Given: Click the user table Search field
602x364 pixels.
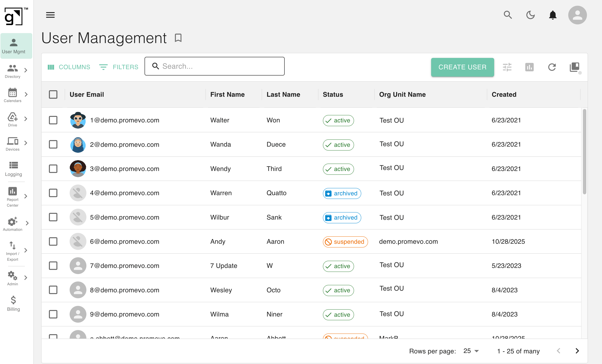Looking at the screenshot, I should (214, 66).
